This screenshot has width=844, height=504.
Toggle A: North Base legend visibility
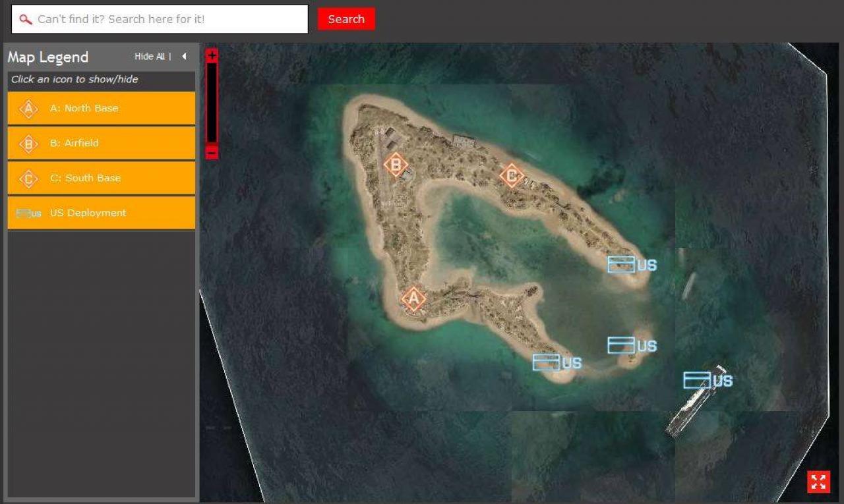coord(102,108)
